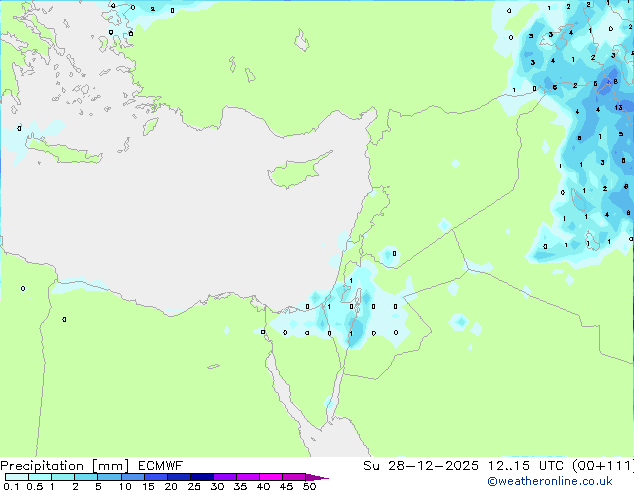This screenshot has height=490, width=634.
Task: Click the legend label '0.5'
Action: tap(35, 486)
